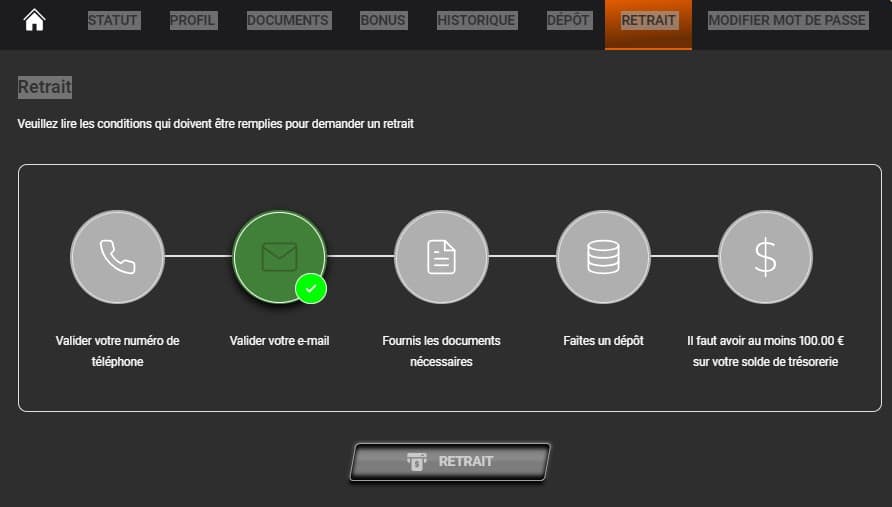Click the RETRAIT withdrawal button

450,461
